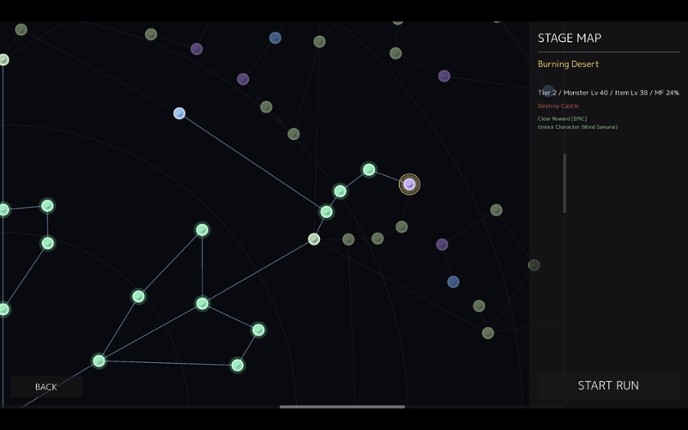Click the pale cream junction node below the green chain
The height and width of the screenshot is (430, 688).
point(314,239)
